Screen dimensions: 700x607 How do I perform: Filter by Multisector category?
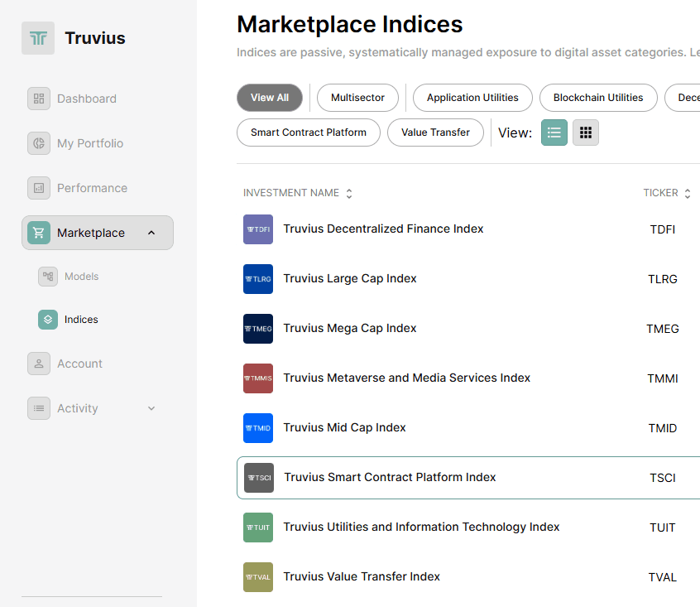pyautogui.click(x=357, y=98)
